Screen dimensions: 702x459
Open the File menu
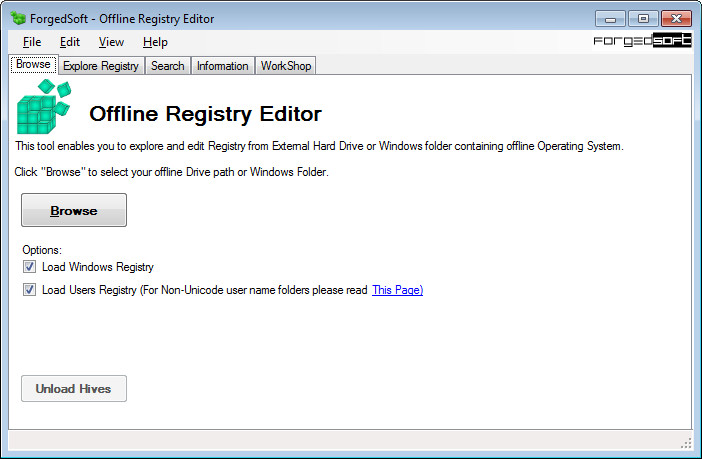(x=32, y=42)
